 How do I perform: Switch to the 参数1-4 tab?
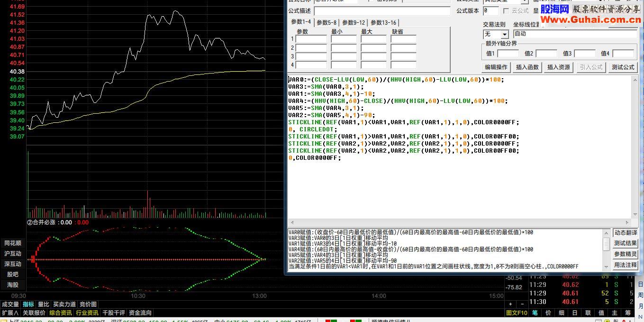click(x=301, y=22)
